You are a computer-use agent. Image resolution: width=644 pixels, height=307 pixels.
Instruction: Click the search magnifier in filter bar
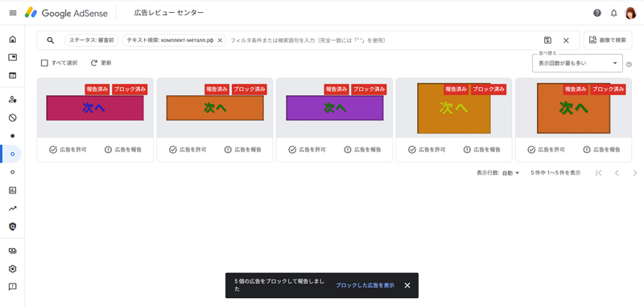coord(51,40)
